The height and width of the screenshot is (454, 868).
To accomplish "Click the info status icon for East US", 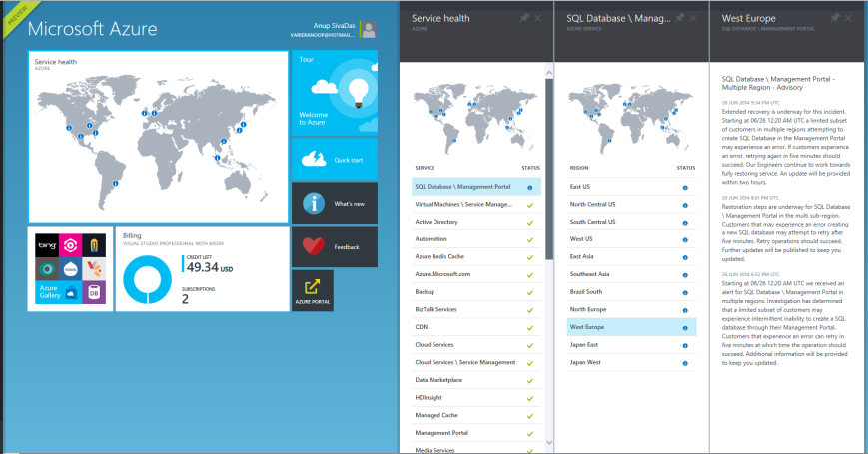I will pos(685,188).
